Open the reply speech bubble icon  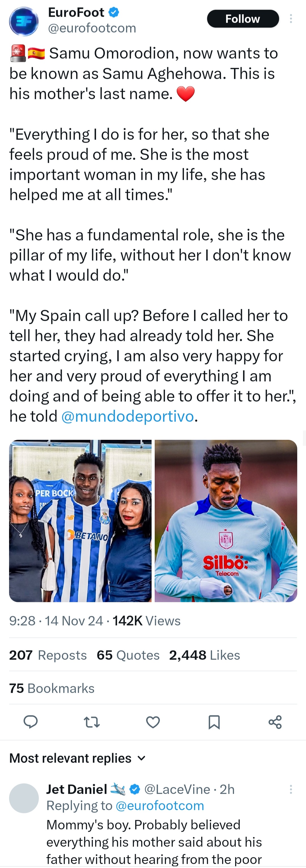31,722
